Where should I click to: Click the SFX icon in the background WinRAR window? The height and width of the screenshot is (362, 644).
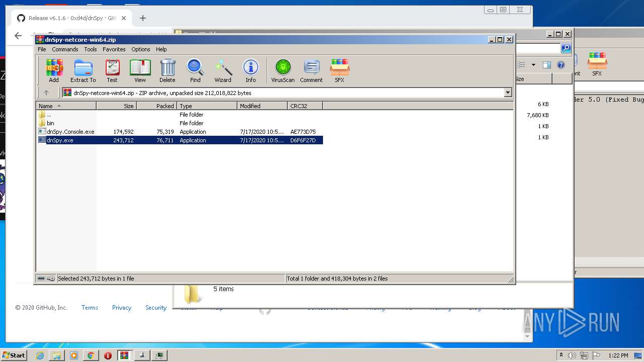tap(597, 64)
